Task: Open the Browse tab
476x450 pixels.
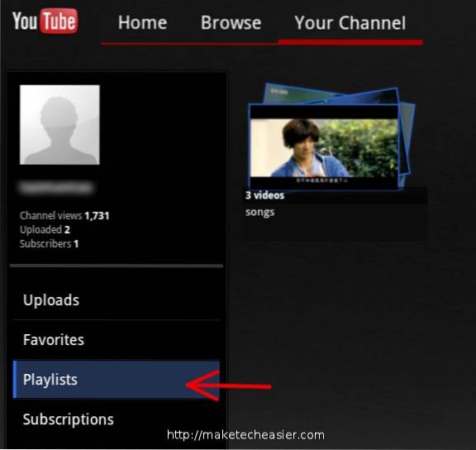Action: [x=231, y=23]
